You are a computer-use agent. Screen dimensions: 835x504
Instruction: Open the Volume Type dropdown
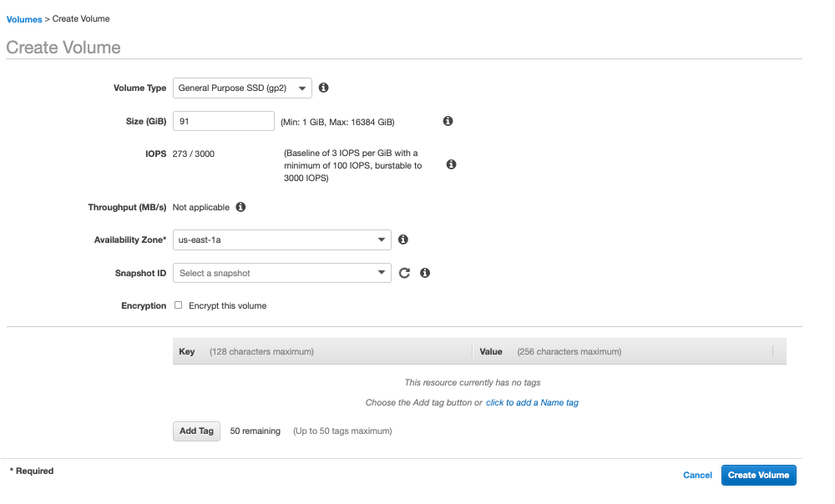242,88
